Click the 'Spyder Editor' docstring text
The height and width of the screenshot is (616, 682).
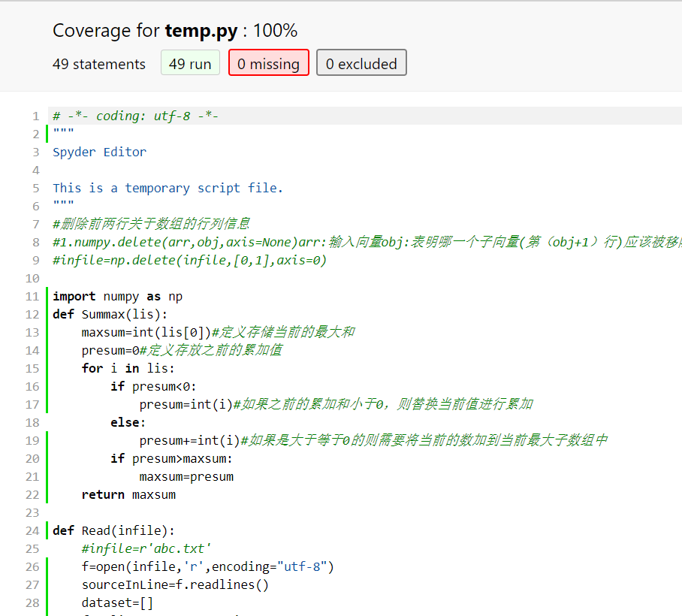(x=100, y=152)
